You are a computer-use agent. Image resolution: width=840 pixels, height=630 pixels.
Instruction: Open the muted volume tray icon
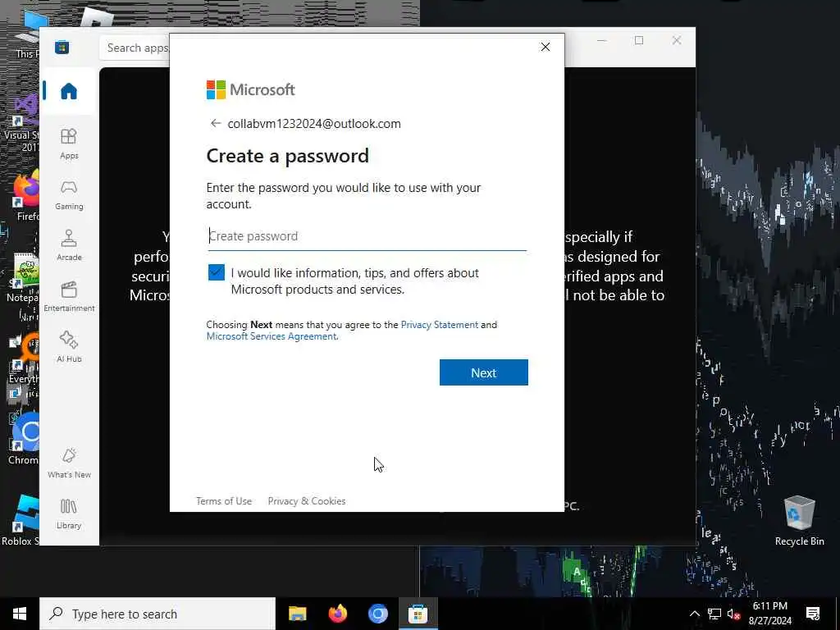tap(734, 614)
